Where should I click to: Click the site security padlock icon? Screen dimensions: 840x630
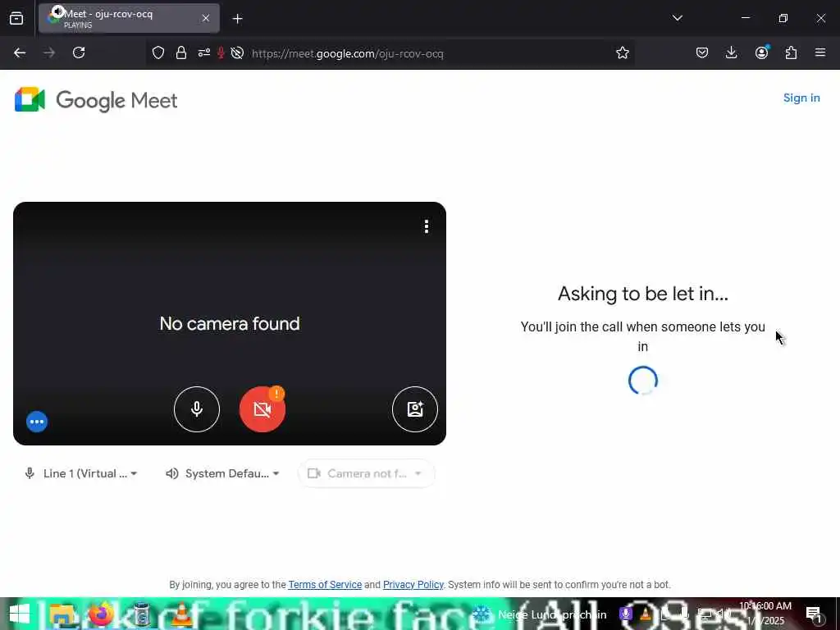pyautogui.click(x=181, y=52)
